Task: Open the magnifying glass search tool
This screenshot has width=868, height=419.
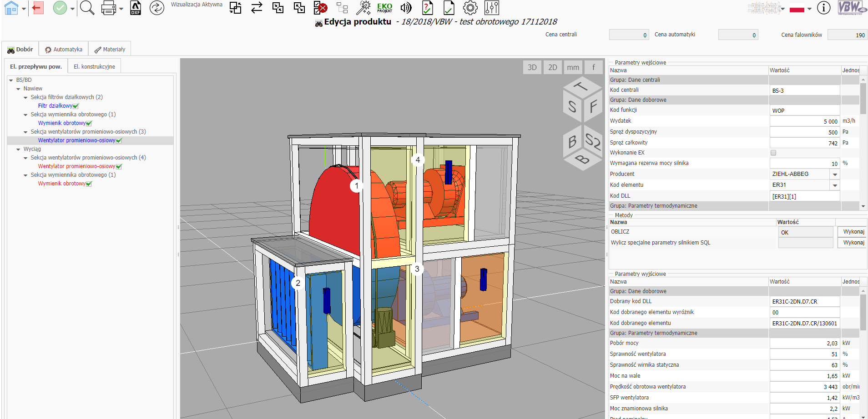Action: [86, 8]
